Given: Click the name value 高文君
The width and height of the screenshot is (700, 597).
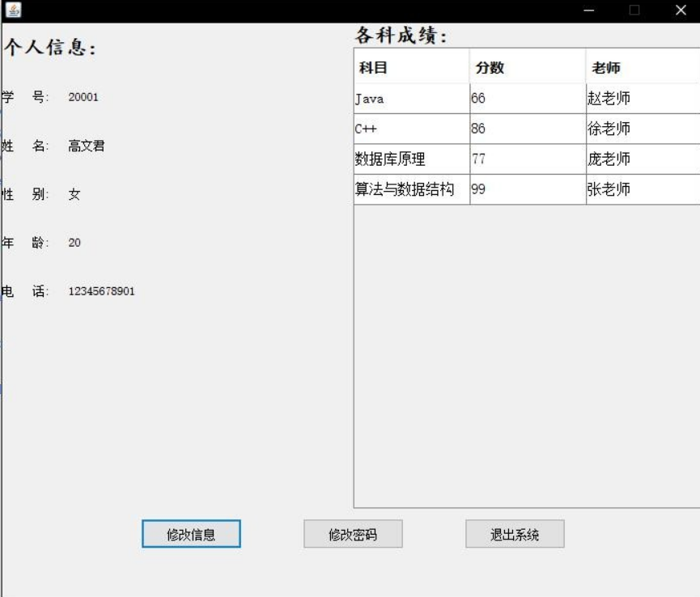Looking at the screenshot, I should point(86,146).
